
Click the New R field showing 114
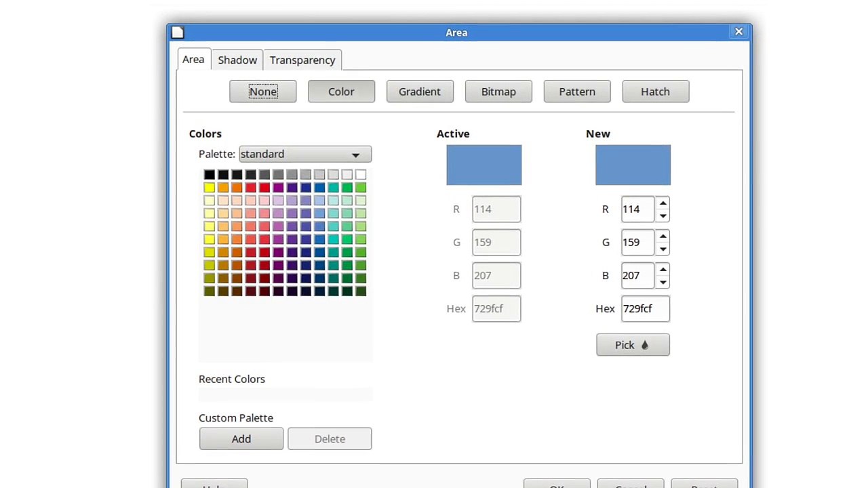tap(638, 209)
